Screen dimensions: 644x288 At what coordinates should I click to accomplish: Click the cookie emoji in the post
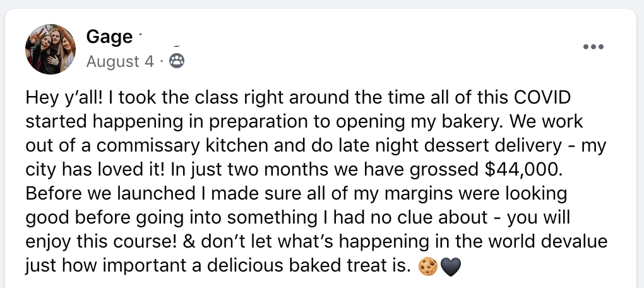click(427, 267)
